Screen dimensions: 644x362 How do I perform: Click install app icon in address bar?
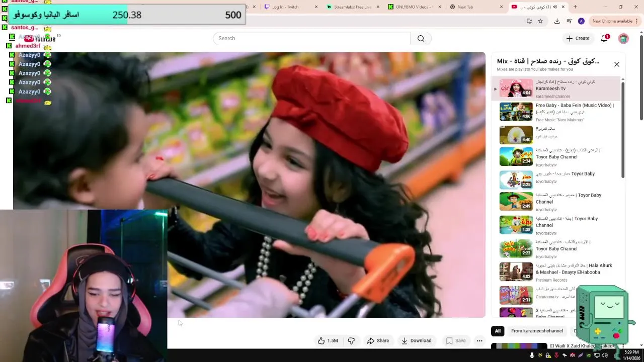pyautogui.click(x=529, y=21)
